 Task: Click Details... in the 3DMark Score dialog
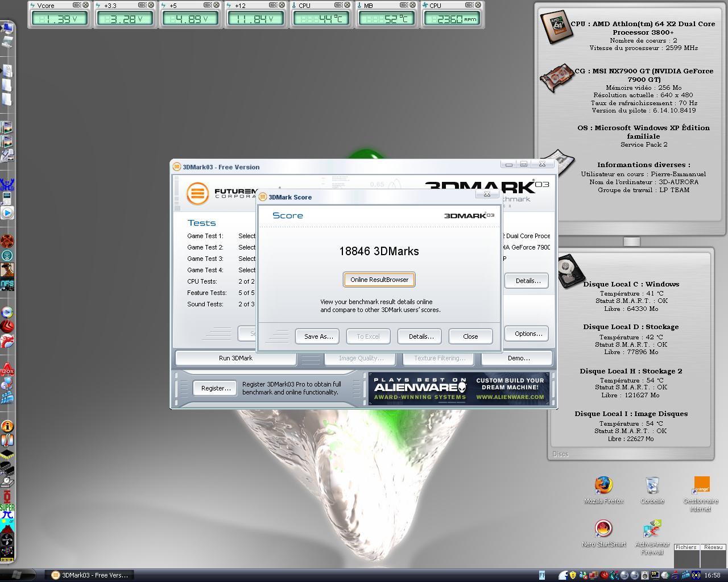tap(421, 336)
